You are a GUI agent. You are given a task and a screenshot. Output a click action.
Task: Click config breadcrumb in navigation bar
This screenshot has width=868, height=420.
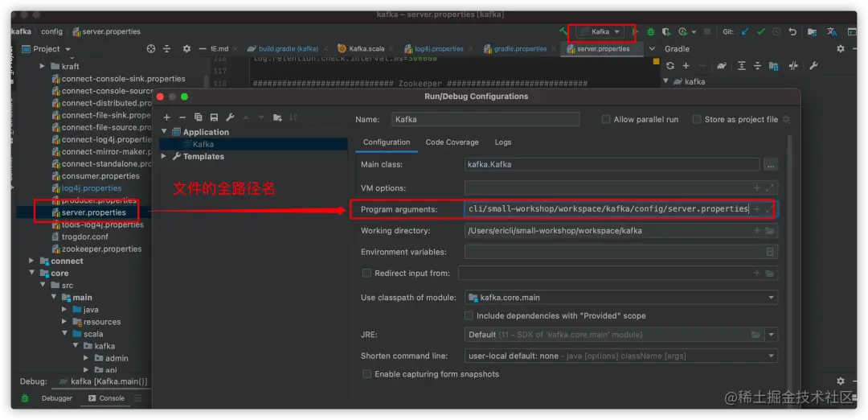[52, 31]
